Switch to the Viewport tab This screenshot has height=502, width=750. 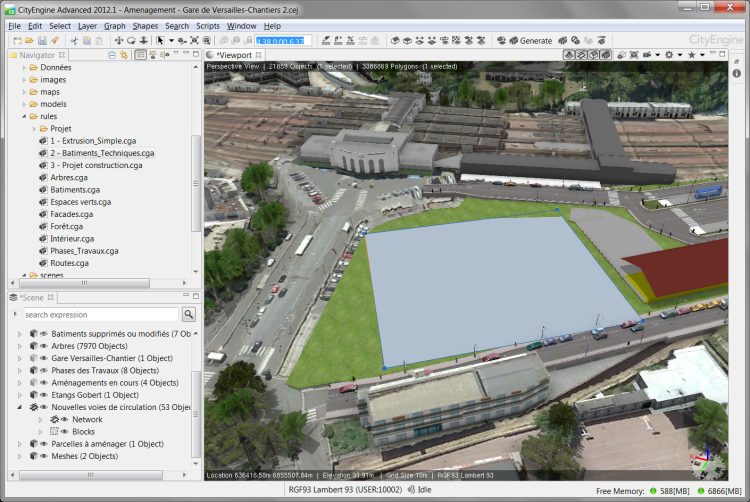coord(234,55)
